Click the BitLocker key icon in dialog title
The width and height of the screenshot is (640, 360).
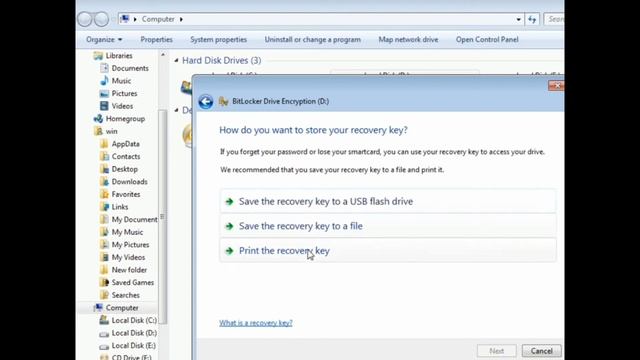click(223, 101)
